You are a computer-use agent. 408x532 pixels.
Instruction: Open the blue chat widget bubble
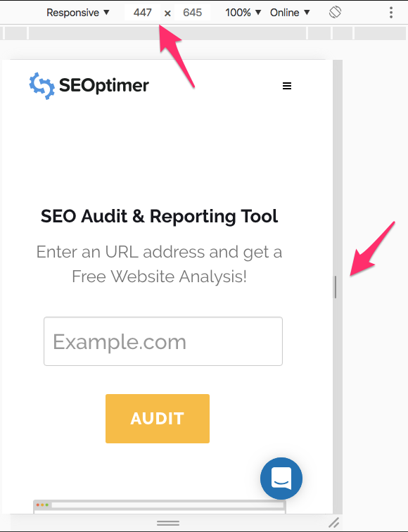281,479
